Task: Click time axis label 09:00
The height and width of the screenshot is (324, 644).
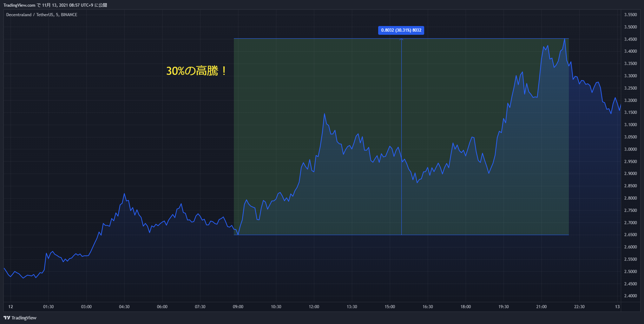Action: click(x=238, y=307)
